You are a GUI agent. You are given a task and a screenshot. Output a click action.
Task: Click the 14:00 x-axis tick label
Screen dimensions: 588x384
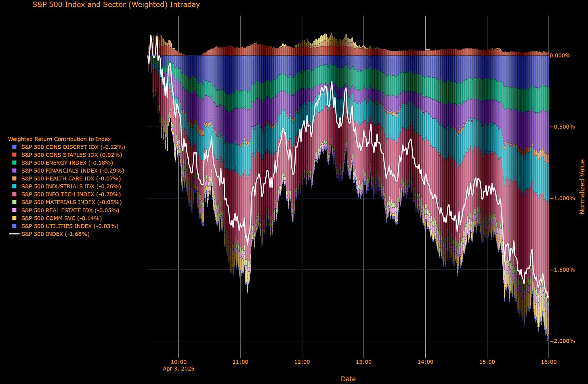[x=426, y=362]
